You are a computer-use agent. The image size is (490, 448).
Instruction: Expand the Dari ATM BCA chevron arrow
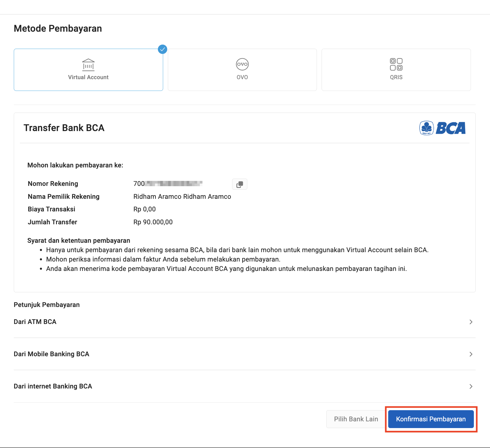tap(471, 322)
